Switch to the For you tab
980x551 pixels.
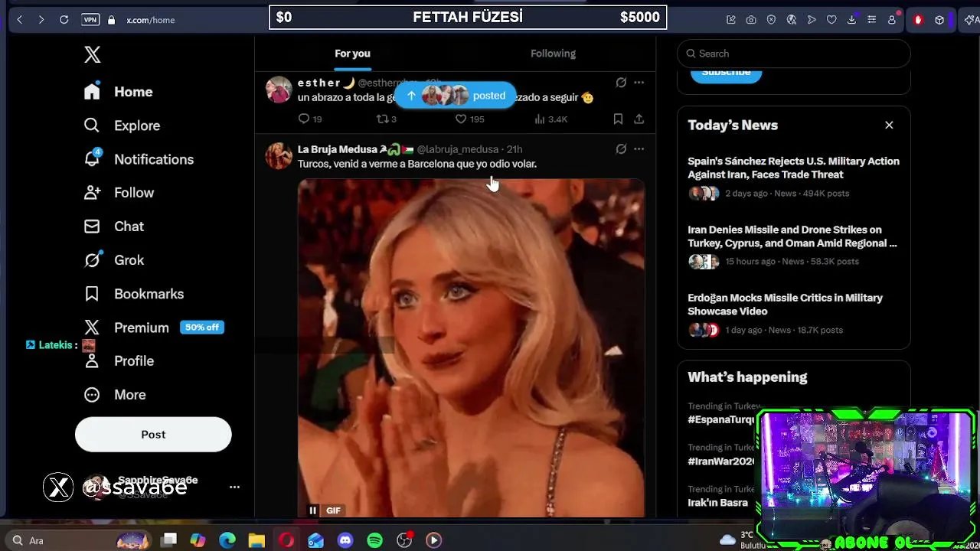point(352,54)
